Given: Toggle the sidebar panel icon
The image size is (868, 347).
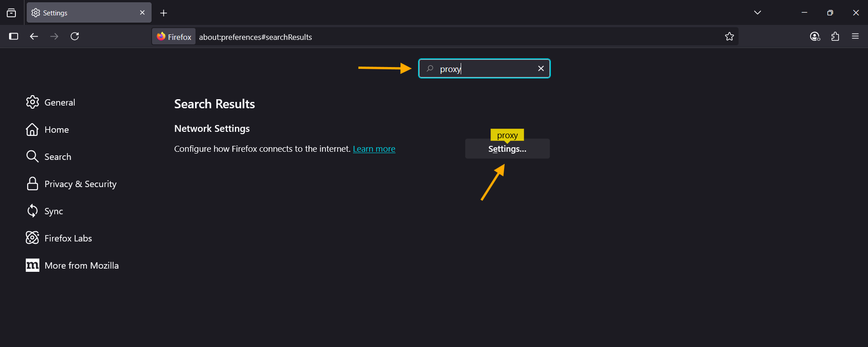Looking at the screenshot, I should click(14, 36).
